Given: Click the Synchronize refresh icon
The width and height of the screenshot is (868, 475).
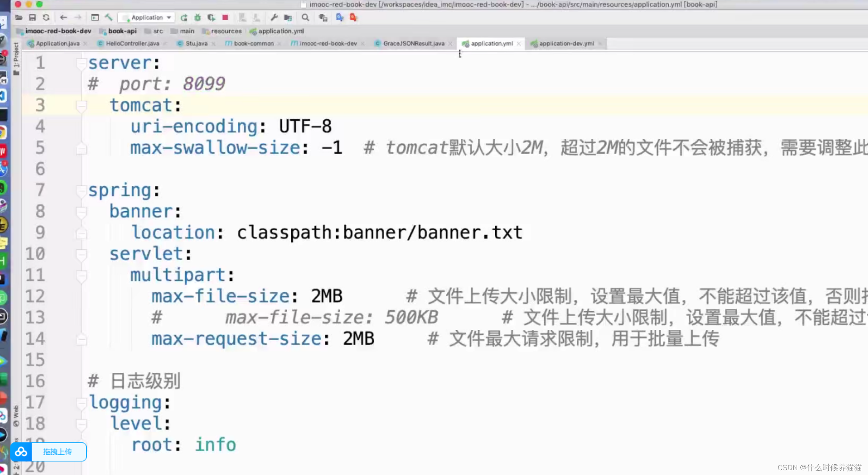Looking at the screenshot, I should [46, 18].
